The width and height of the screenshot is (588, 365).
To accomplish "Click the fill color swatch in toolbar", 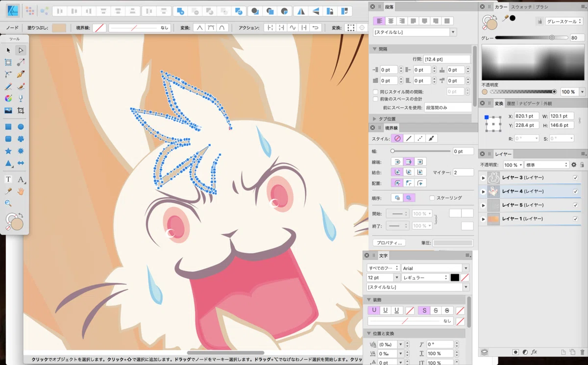I will tap(59, 28).
